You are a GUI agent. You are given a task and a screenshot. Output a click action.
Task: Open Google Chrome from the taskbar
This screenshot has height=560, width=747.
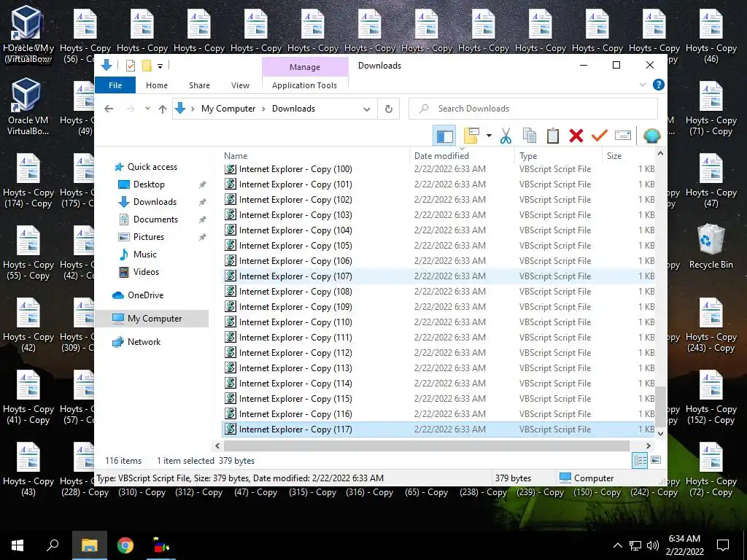[x=125, y=545]
